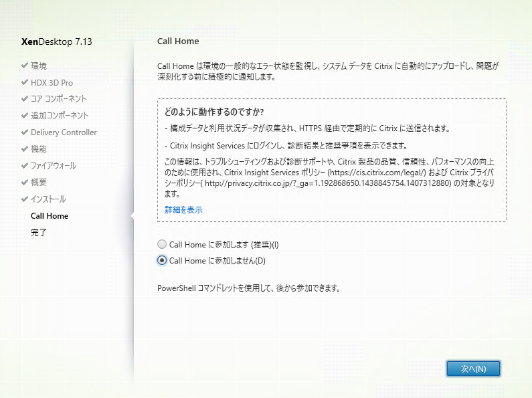Click the どのように動作するのですか? heading
This screenshot has height=398, width=532.
point(214,112)
